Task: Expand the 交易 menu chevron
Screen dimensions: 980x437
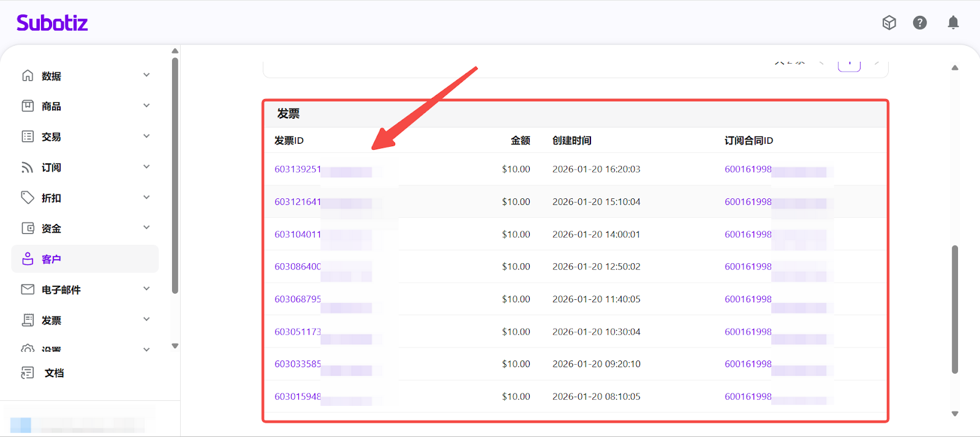Action: pyautogui.click(x=146, y=136)
